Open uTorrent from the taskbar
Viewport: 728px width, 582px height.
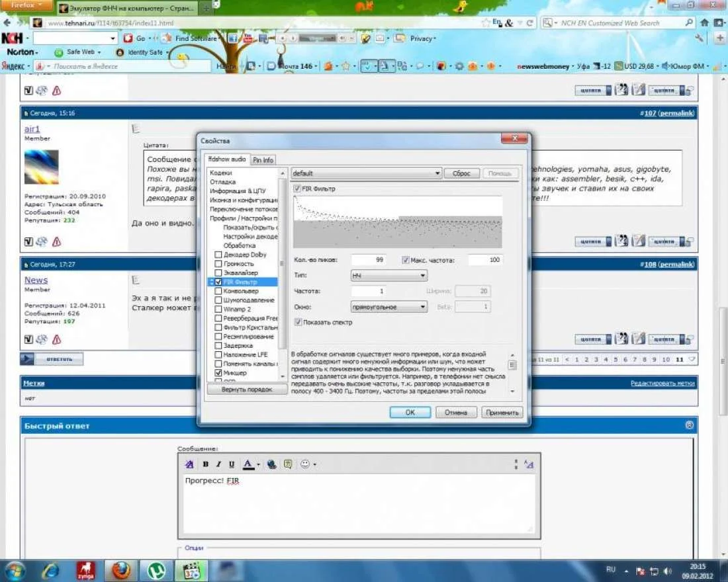point(156,571)
